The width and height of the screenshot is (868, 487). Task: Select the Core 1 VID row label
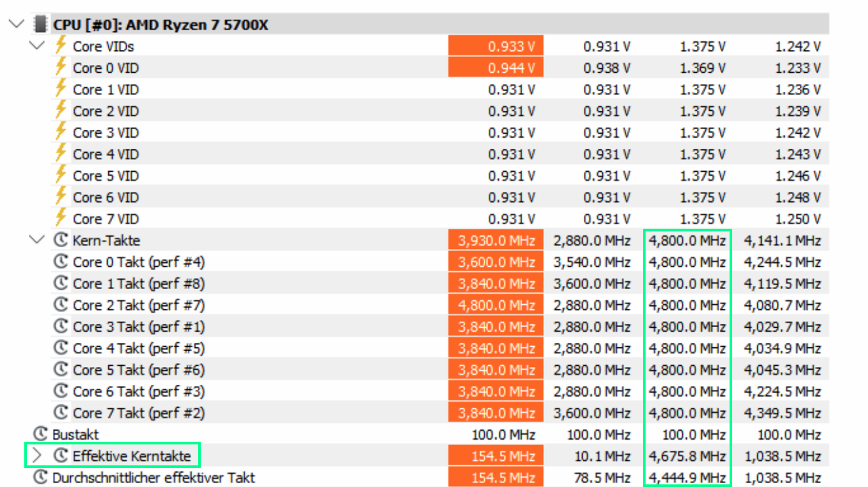pyautogui.click(x=106, y=90)
